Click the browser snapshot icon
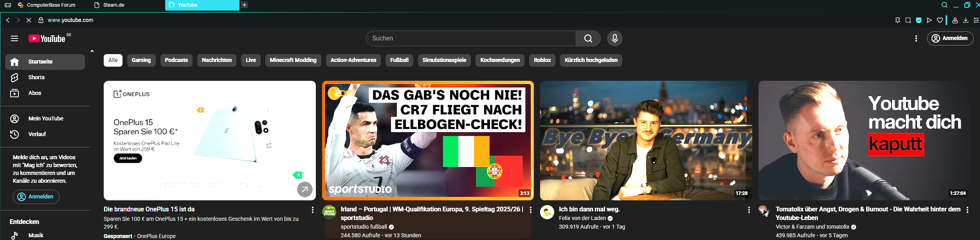 tap(908, 20)
